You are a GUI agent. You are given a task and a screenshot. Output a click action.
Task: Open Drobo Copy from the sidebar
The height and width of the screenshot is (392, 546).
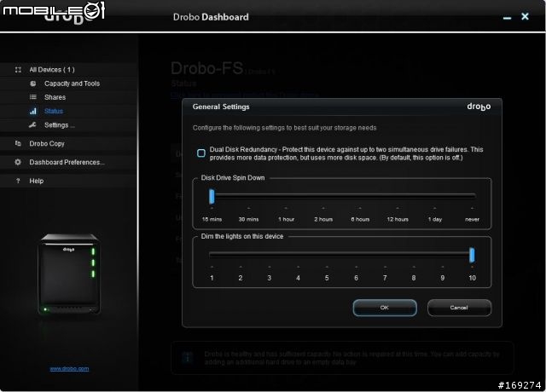coord(47,143)
